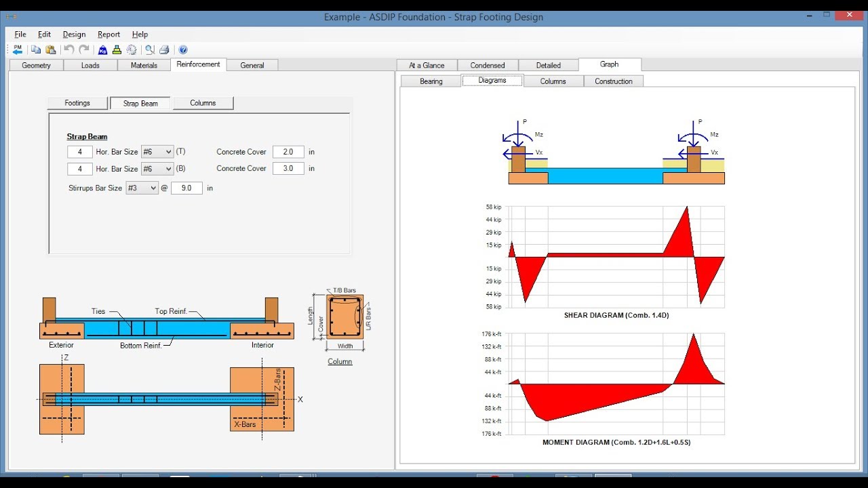Expand bottom Hor. Bar Size dropdown (B)
Screen dimensions: 868x488
click(x=169, y=169)
